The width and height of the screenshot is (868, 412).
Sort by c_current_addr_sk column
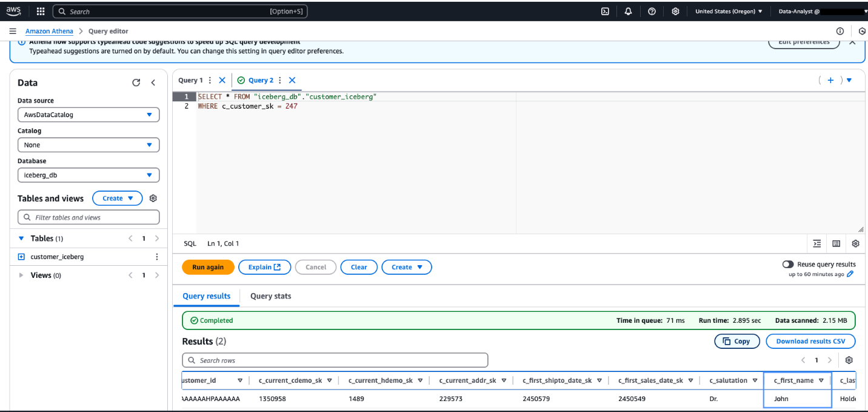coord(504,380)
